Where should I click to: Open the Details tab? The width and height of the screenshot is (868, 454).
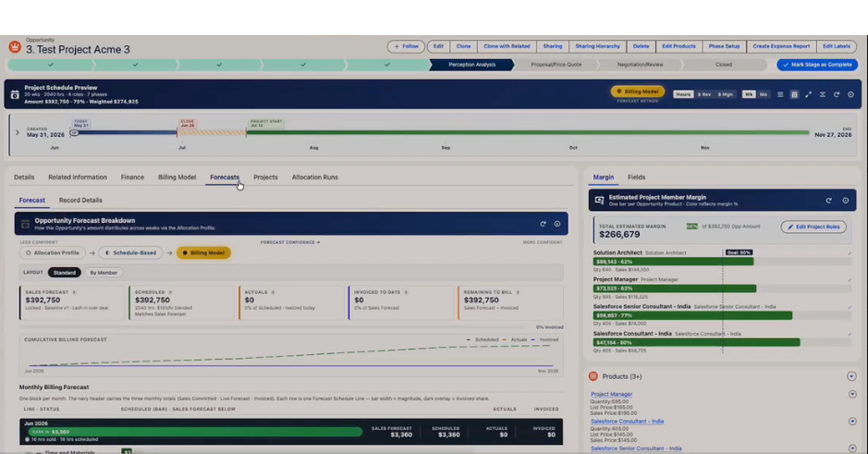point(24,178)
